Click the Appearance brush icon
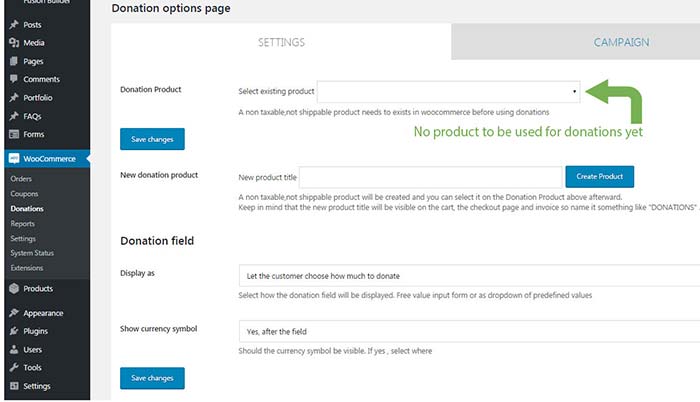 [x=13, y=313]
